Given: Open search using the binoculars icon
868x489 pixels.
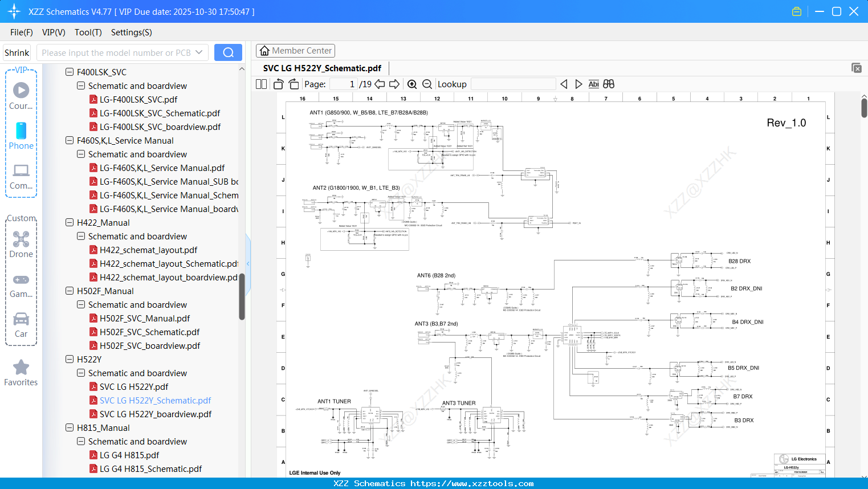Looking at the screenshot, I should pos(609,84).
